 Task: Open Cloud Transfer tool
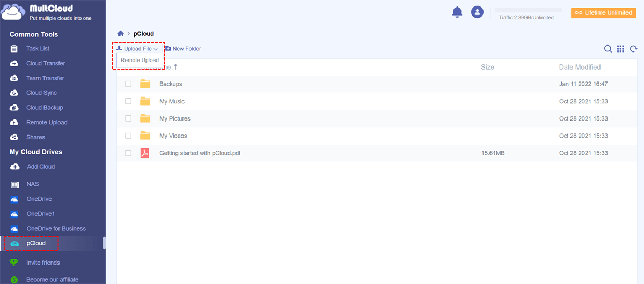(x=46, y=63)
